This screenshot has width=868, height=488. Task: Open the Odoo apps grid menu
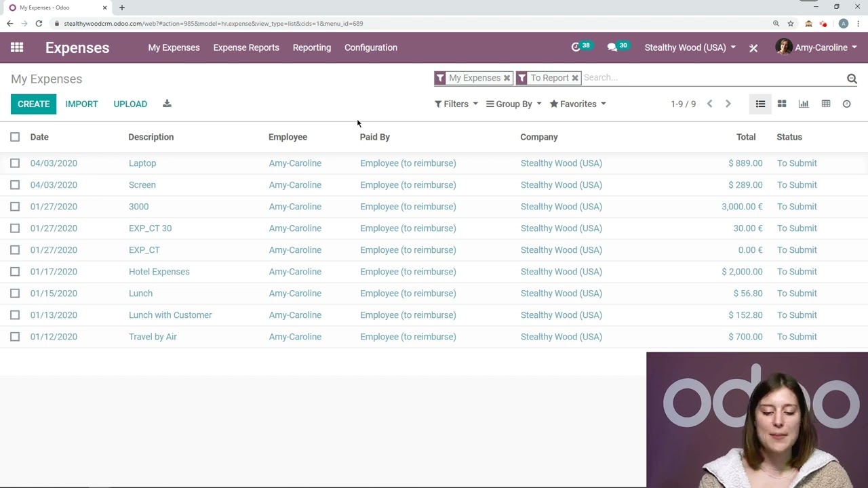[x=17, y=47]
